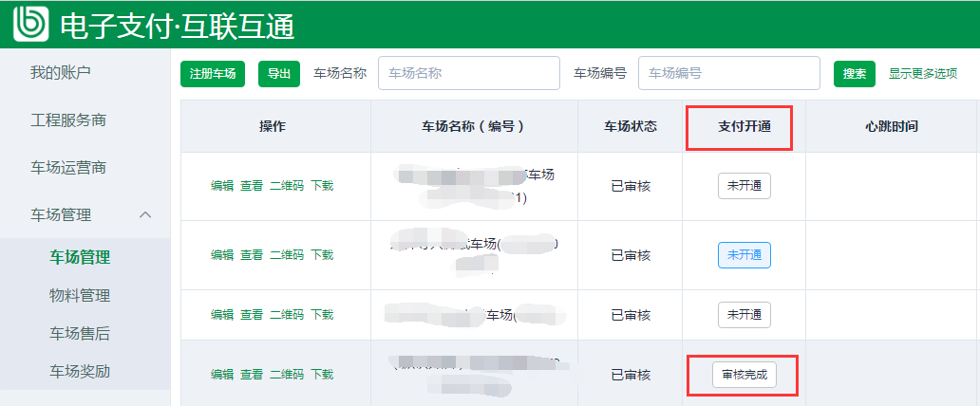The image size is (980, 406).
Task: Click the 注册车场 button
Action: coord(213,73)
